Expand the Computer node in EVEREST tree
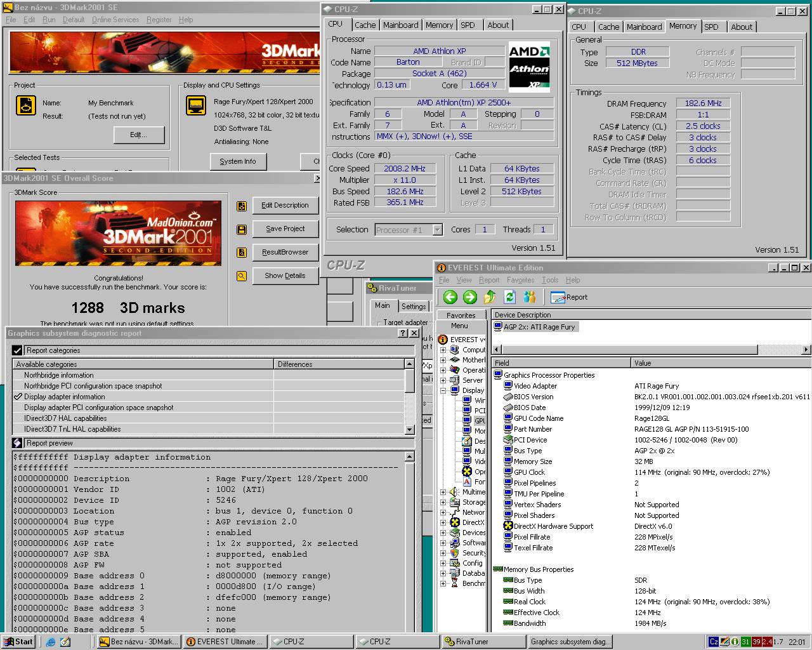This screenshot has width=812, height=650. pos(443,350)
